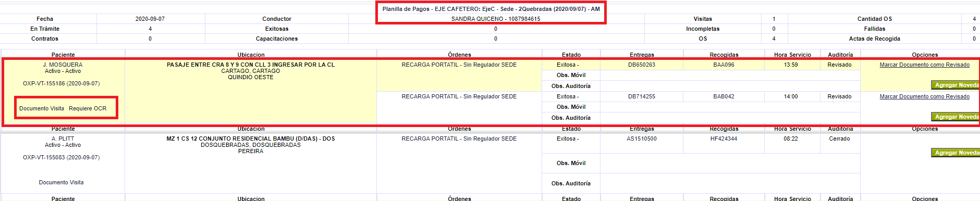This screenshot has width=980, height=201.
Task: Click Agregar Novedad button for A. PLITT
Action: (956, 153)
